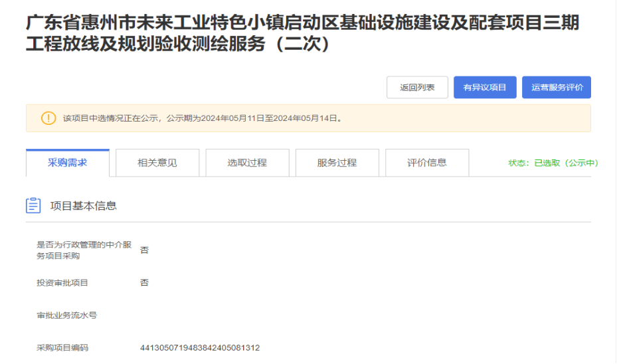Viewport: 617px width, 364px height.
Task: Click the 公示期 notice message text
Action: [x=203, y=119]
